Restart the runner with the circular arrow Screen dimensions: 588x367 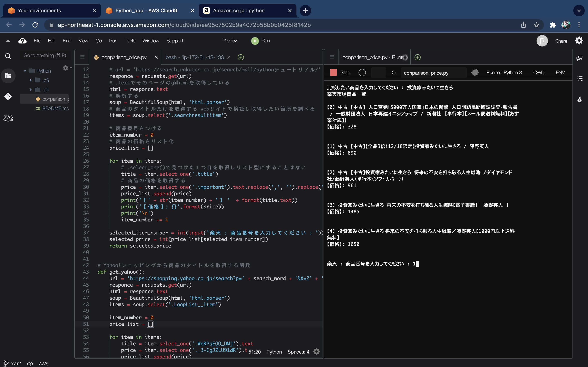(362, 72)
